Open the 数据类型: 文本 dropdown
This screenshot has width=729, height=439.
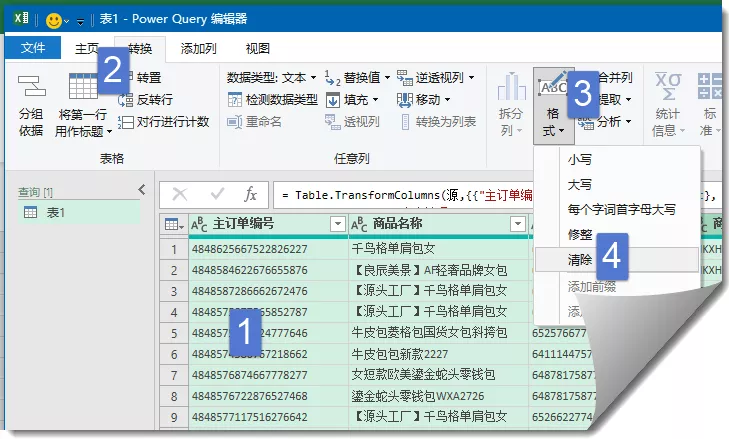[272, 77]
